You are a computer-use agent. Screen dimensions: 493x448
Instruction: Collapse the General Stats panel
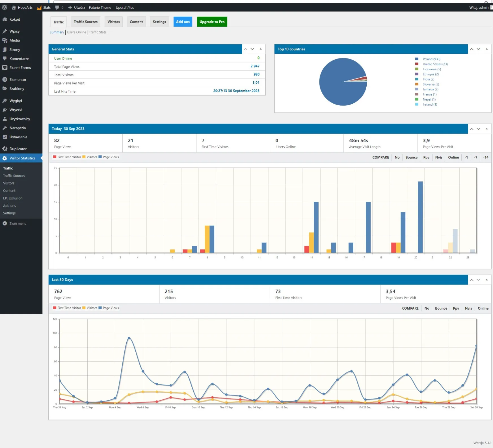click(260, 49)
